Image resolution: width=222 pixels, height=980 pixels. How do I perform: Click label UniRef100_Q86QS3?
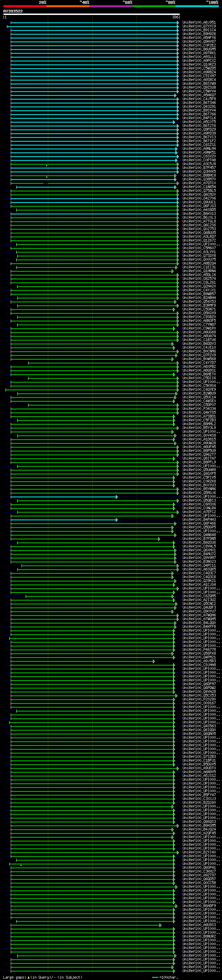pos(199,821)
